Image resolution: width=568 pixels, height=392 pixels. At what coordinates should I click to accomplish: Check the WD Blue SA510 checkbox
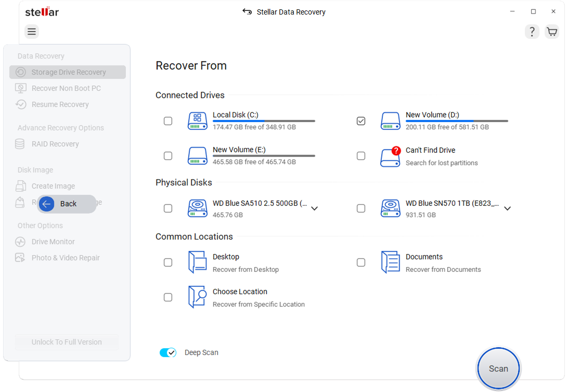pos(167,208)
